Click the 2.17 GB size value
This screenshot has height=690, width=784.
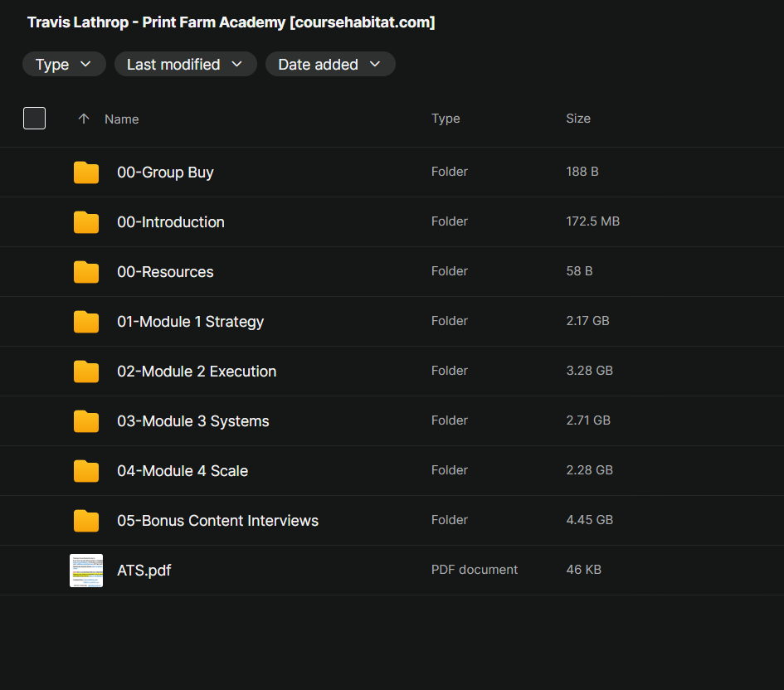[x=587, y=321]
